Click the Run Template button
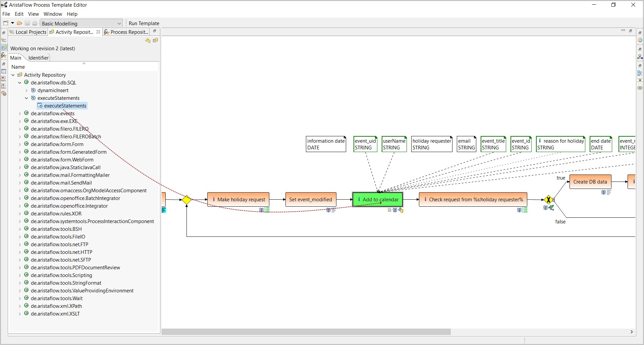 (x=144, y=23)
